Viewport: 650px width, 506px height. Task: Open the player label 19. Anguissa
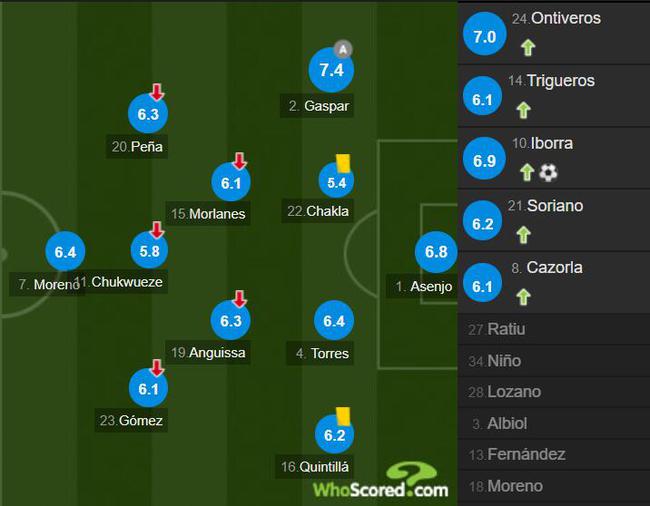tap(208, 353)
